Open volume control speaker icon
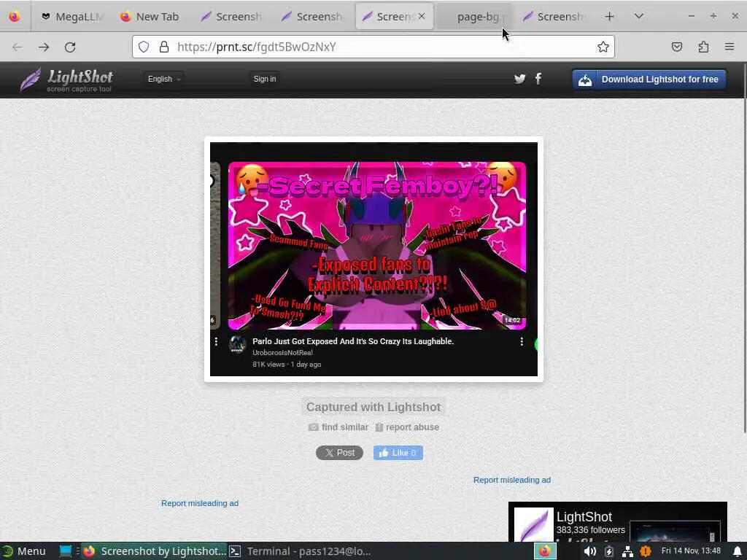The width and height of the screenshot is (747, 560). pos(589,551)
